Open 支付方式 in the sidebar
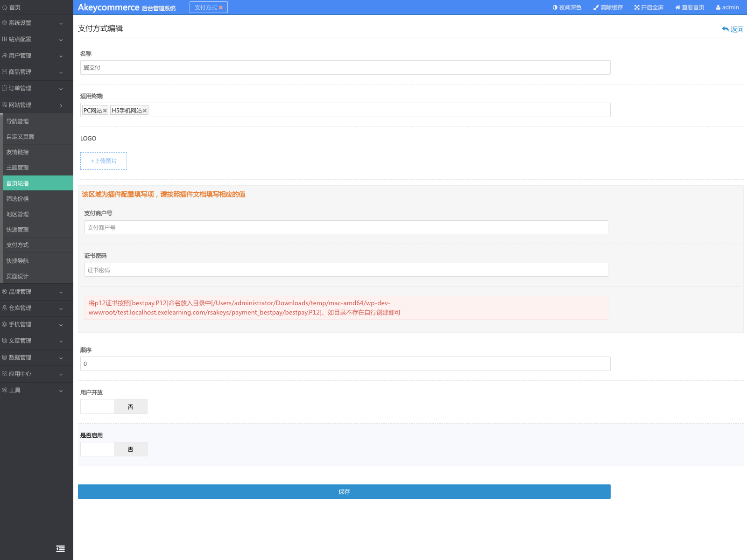 tap(18, 245)
